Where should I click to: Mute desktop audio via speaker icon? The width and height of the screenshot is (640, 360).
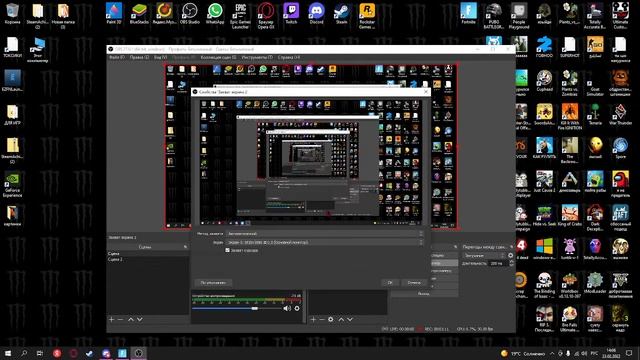coord(287,309)
